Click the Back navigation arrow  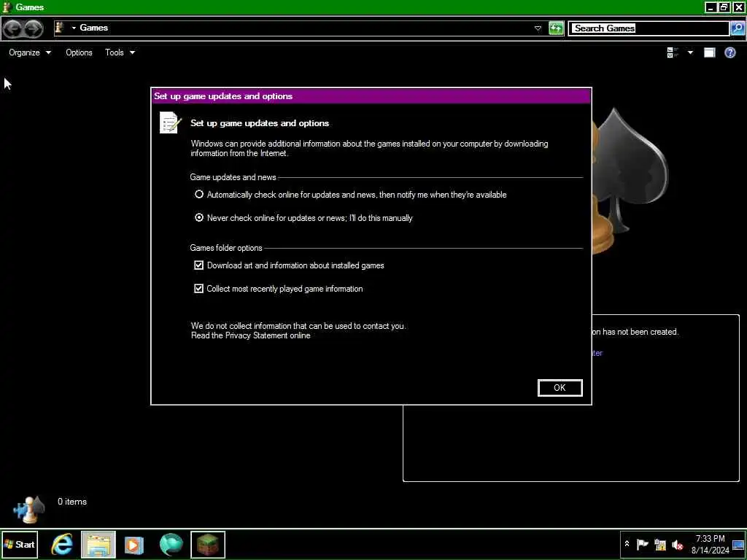(x=13, y=28)
